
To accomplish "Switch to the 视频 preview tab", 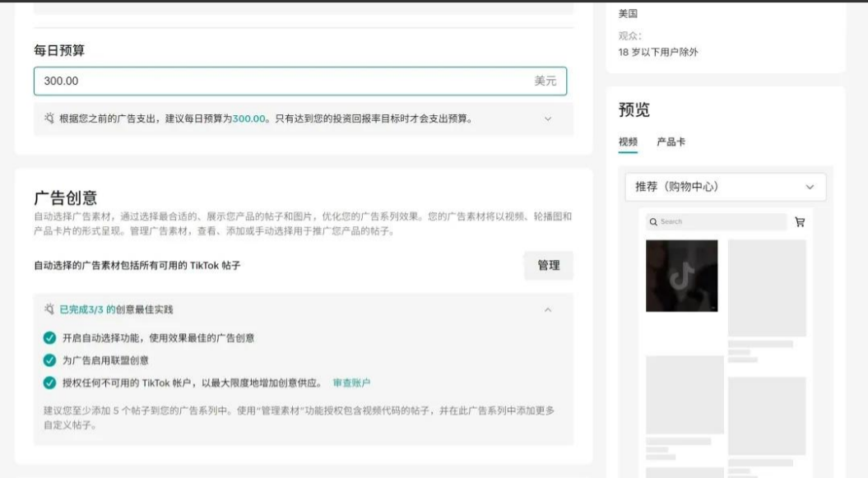I will [628, 142].
